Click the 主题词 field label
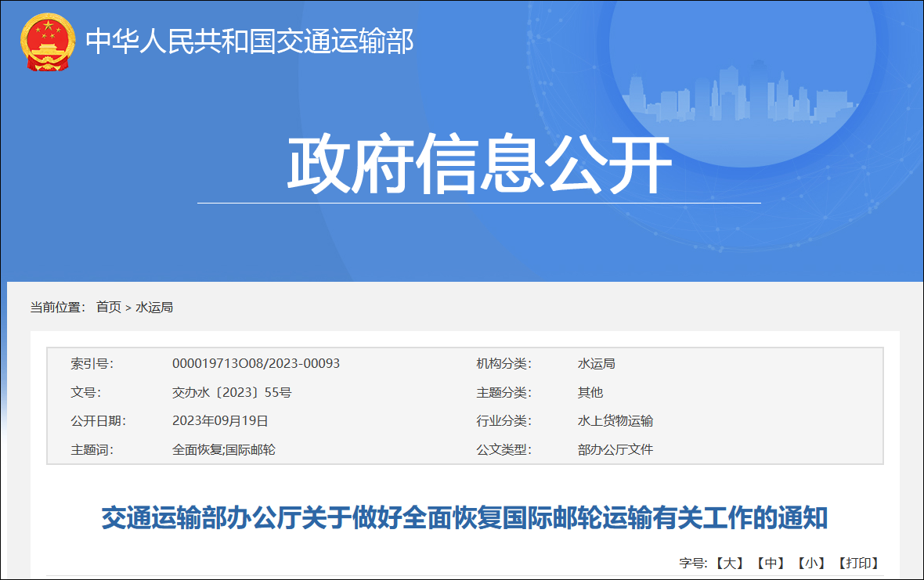The width and height of the screenshot is (924, 580). pyautogui.click(x=92, y=450)
